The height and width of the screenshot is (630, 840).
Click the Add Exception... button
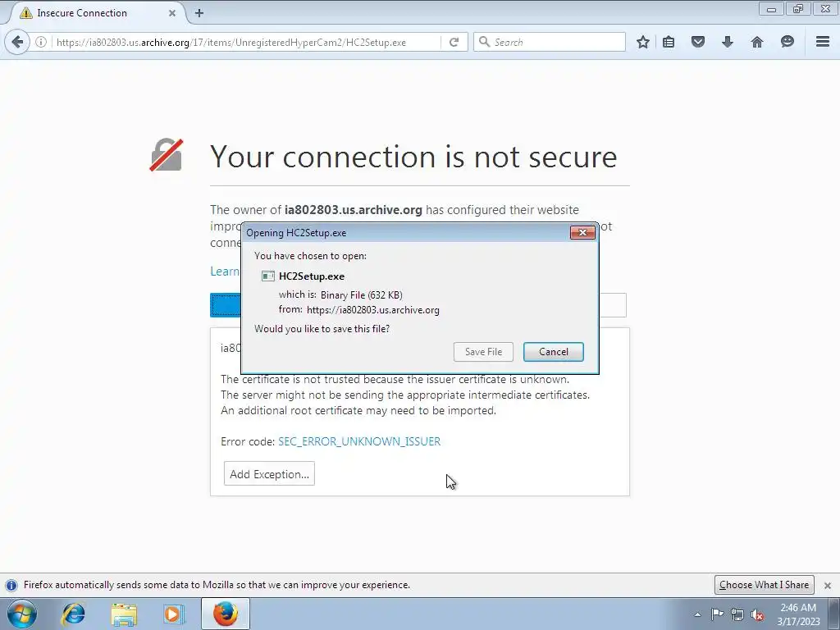pyautogui.click(x=269, y=474)
